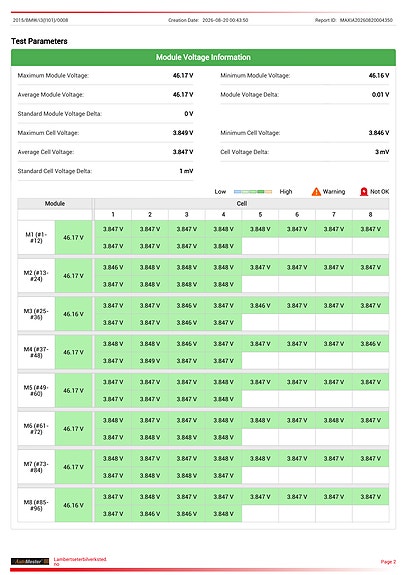Select M3 module voltage 46.16 V cell
This screenshot has width=407, height=575.
point(73,314)
